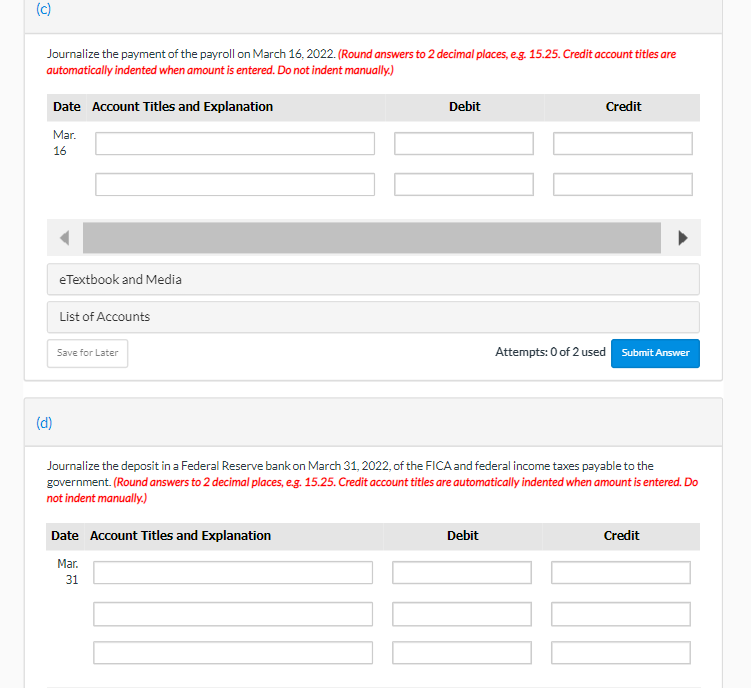Select the first credit field for Mar. 16

pyautogui.click(x=623, y=144)
